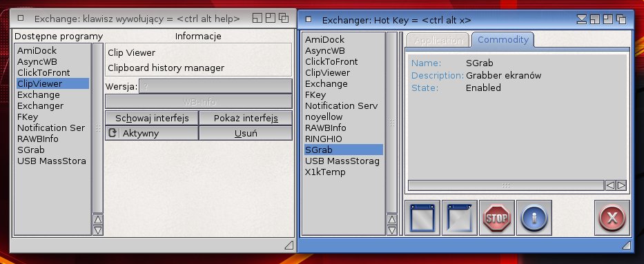Select X1kTemp in Exchanger list
The height and width of the screenshot is (264, 644).
coord(344,172)
